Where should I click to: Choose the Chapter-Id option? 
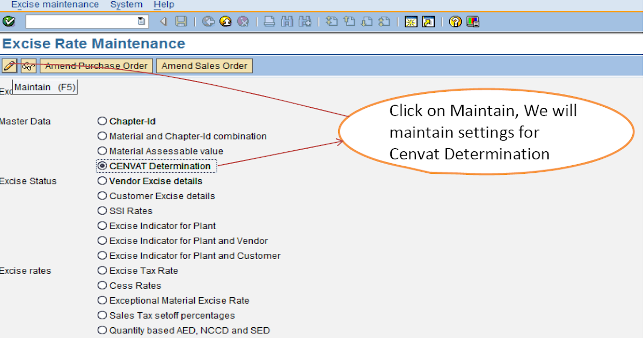[x=102, y=121]
